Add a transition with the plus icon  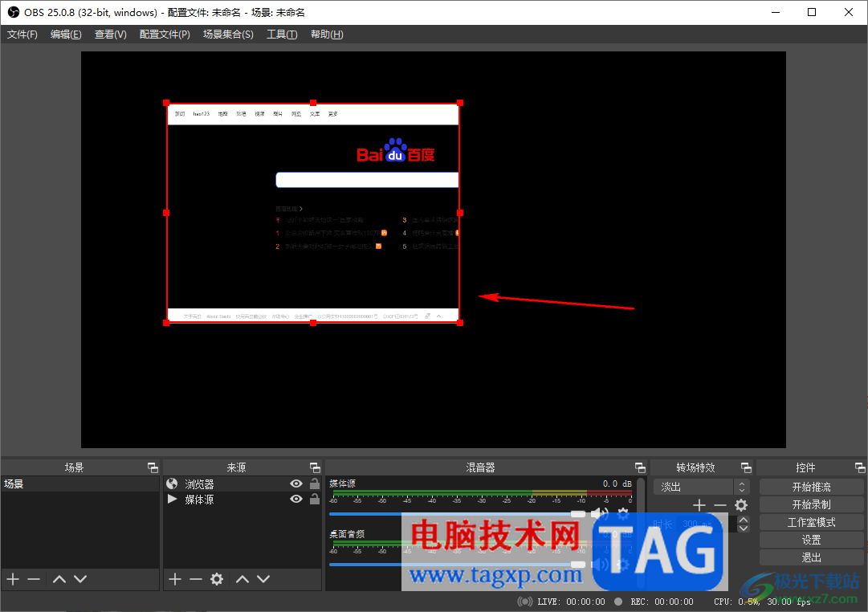pos(699,505)
